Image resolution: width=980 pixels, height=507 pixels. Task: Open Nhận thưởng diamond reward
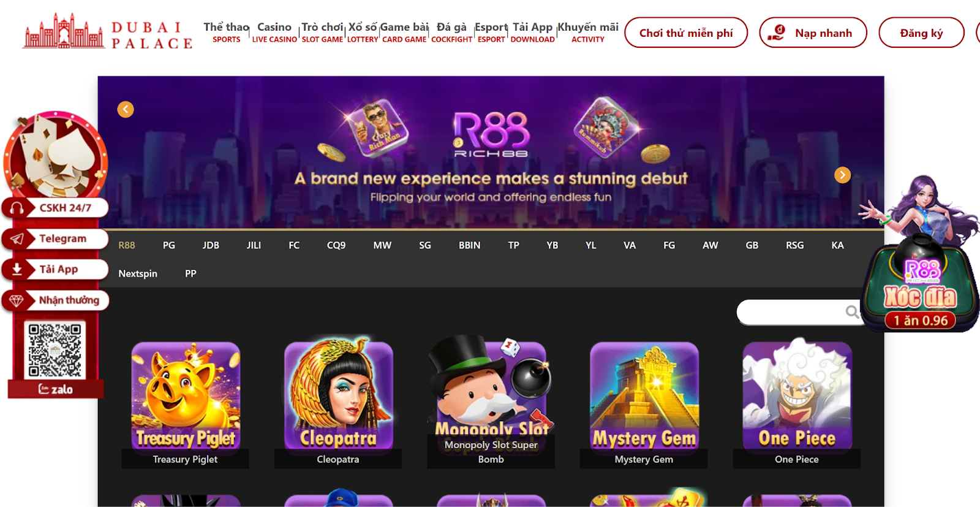pyautogui.click(x=56, y=300)
